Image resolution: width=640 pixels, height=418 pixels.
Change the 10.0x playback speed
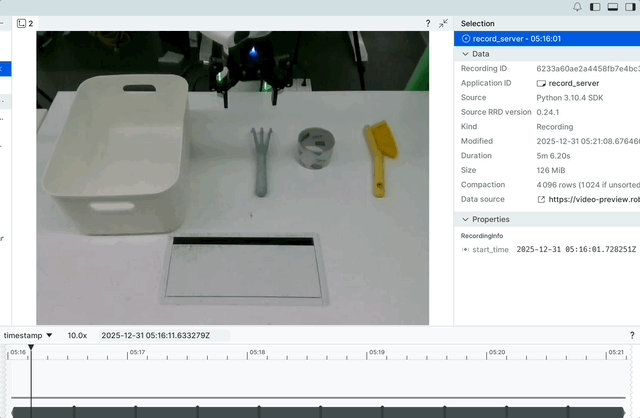77,336
